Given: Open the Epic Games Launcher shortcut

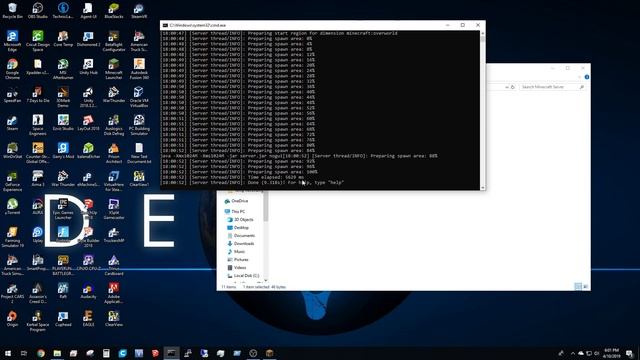Looking at the screenshot, I should 63,209.
